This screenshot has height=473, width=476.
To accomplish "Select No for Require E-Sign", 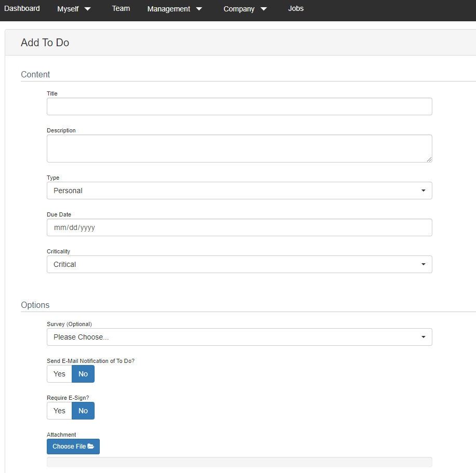I will (x=83, y=411).
